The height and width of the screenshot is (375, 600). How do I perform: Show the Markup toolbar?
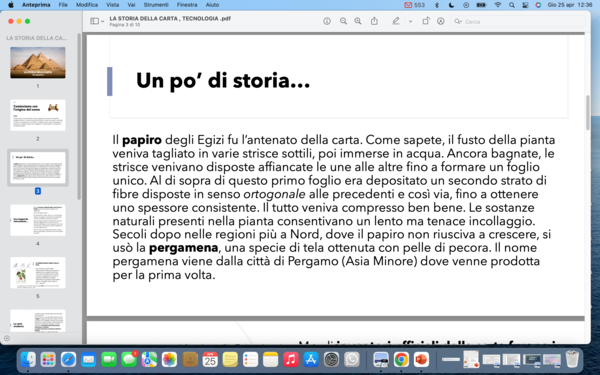(440, 21)
